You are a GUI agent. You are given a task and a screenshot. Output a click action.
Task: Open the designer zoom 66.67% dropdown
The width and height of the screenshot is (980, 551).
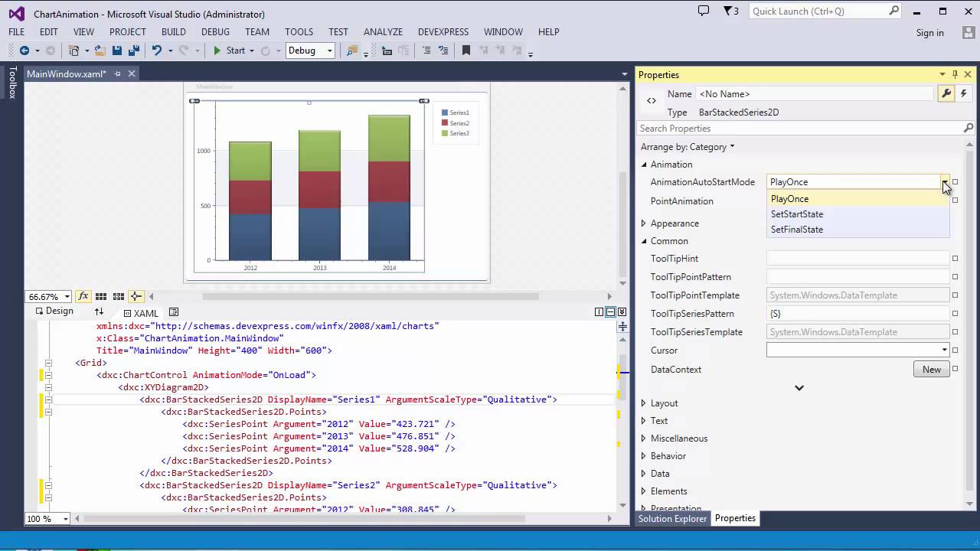tap(67, 296)
